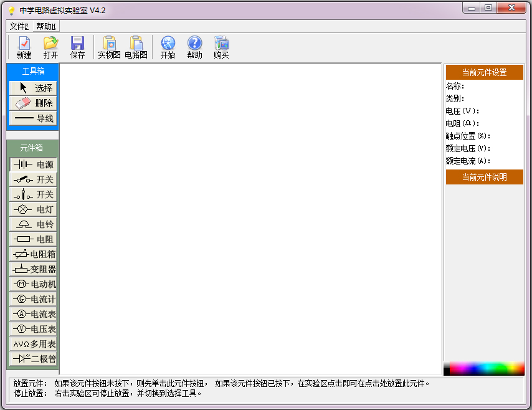
Task: Select the 电压表 voltmeter component
Action: (33, 329)
